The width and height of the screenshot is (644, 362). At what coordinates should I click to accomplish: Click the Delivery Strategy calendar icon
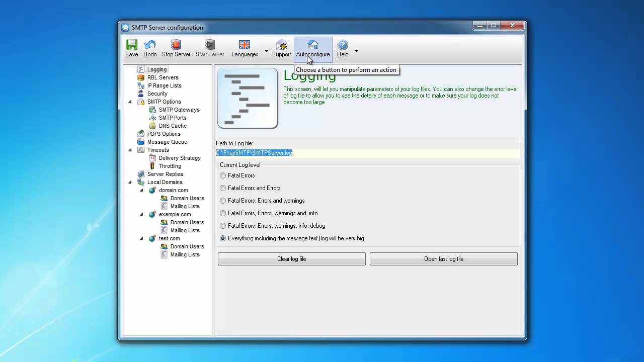(152, 158)
